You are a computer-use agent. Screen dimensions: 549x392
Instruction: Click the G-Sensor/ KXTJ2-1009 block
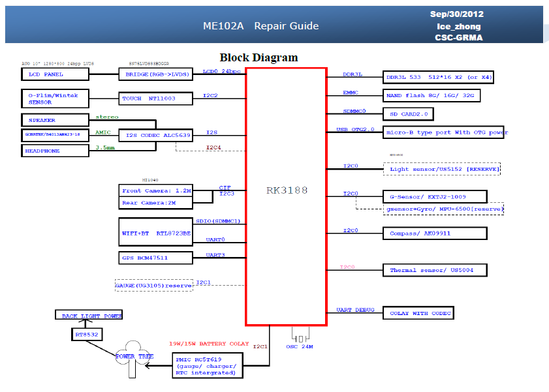tap(435, 196)
